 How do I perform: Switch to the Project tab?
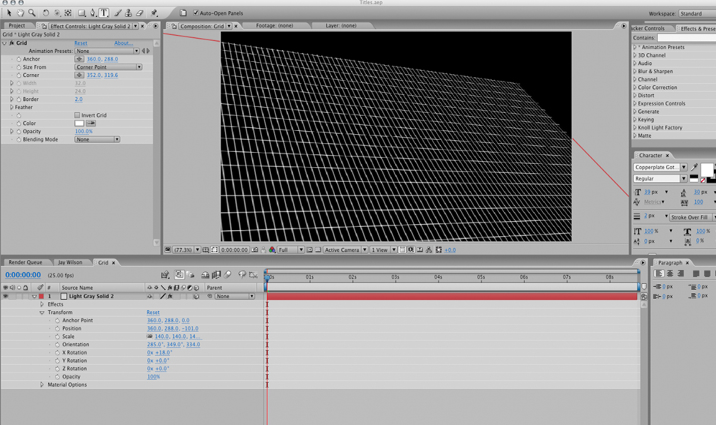click(x=17, y=26)
